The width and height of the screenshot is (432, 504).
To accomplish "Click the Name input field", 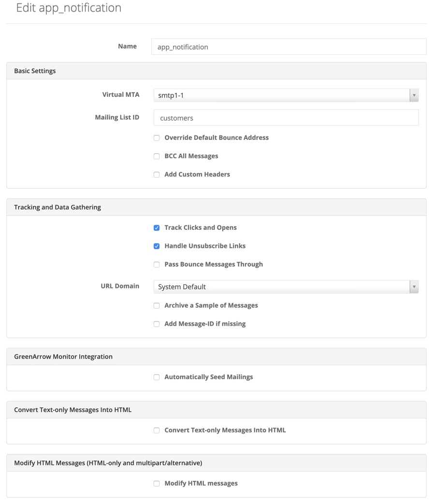I will pyautogui.click(x=289, y=46).
